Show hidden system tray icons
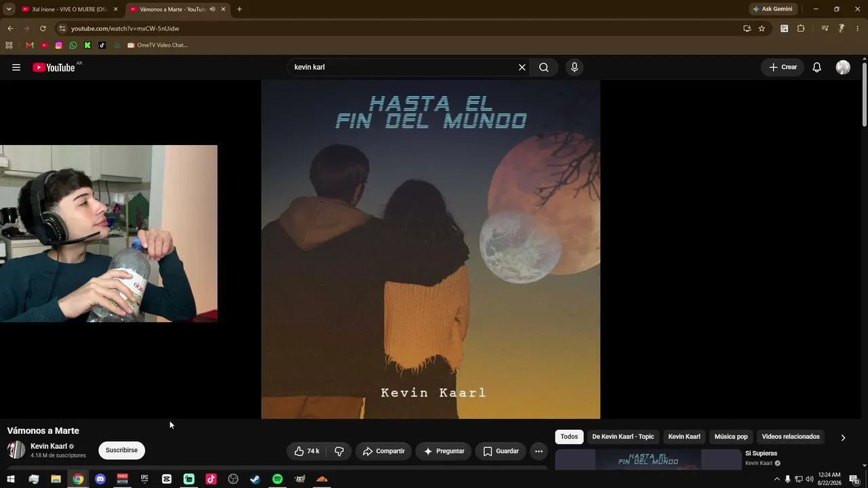The height and width of the screenshot is (488, 868). (777, 479)
